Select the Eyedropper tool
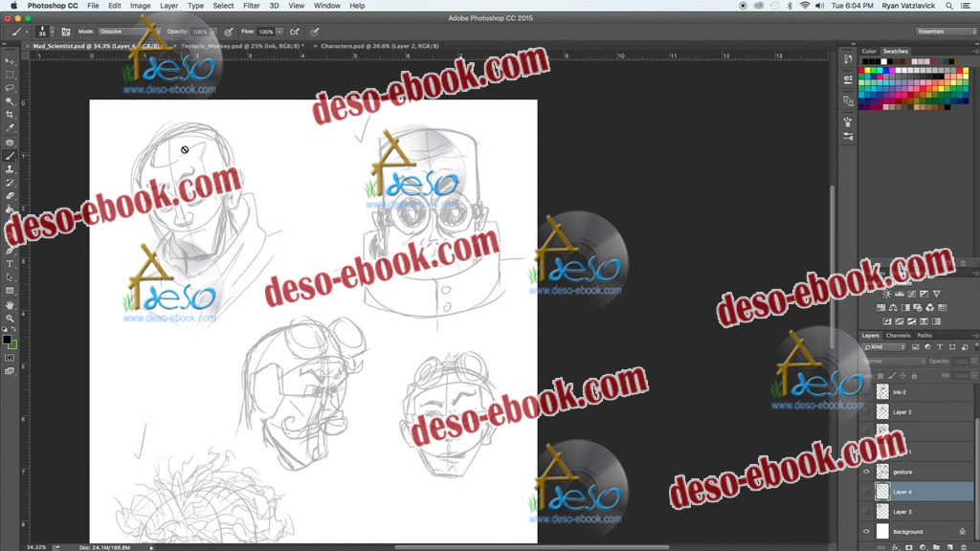Viewport: 980px width, 551px height. click(x=11, y=128)
